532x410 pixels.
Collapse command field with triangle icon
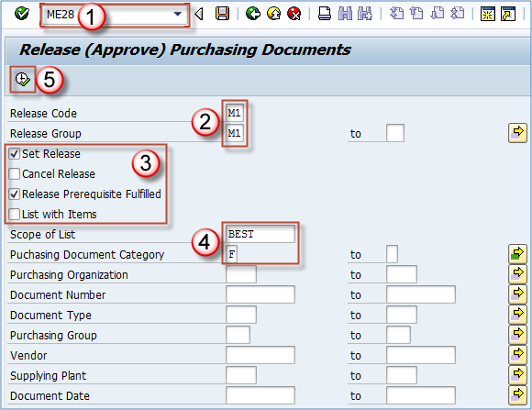click(x=199, y=14)
